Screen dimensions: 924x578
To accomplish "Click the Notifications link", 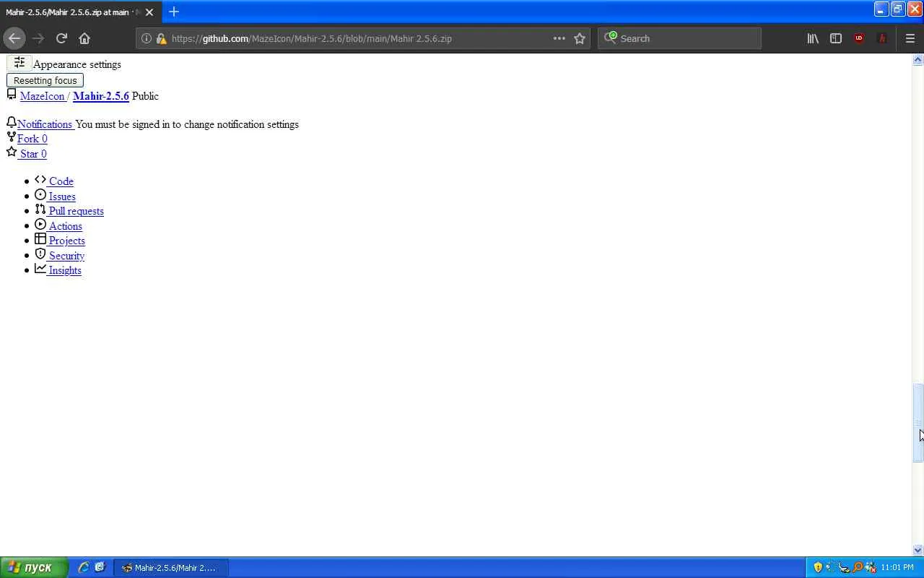I will click(x=45, y=124).
